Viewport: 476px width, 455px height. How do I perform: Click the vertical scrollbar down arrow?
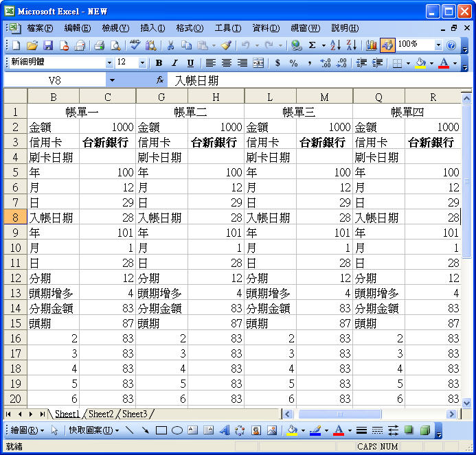[x=466, y=403]
